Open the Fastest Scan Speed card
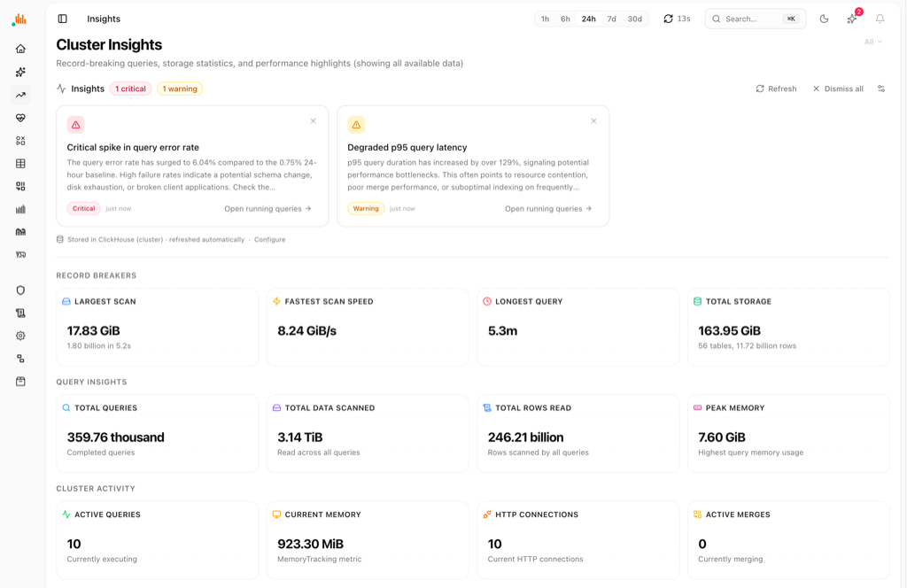Viewport: 907px width, 588px height. tap(368, 328)
